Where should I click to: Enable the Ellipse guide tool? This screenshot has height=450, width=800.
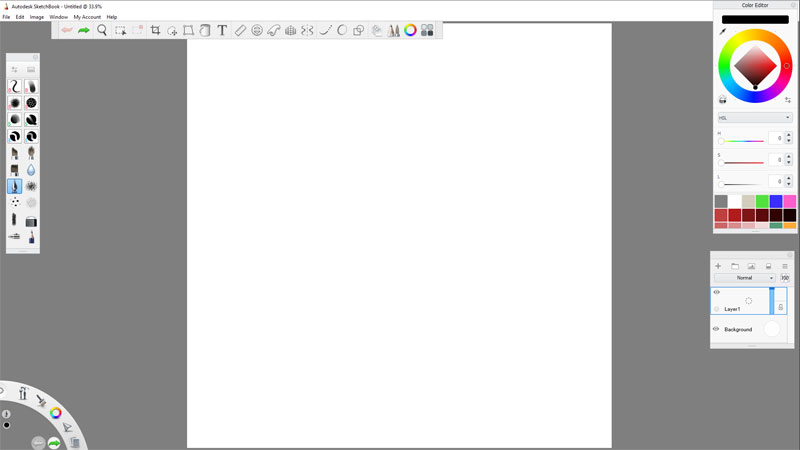point(257,31)
